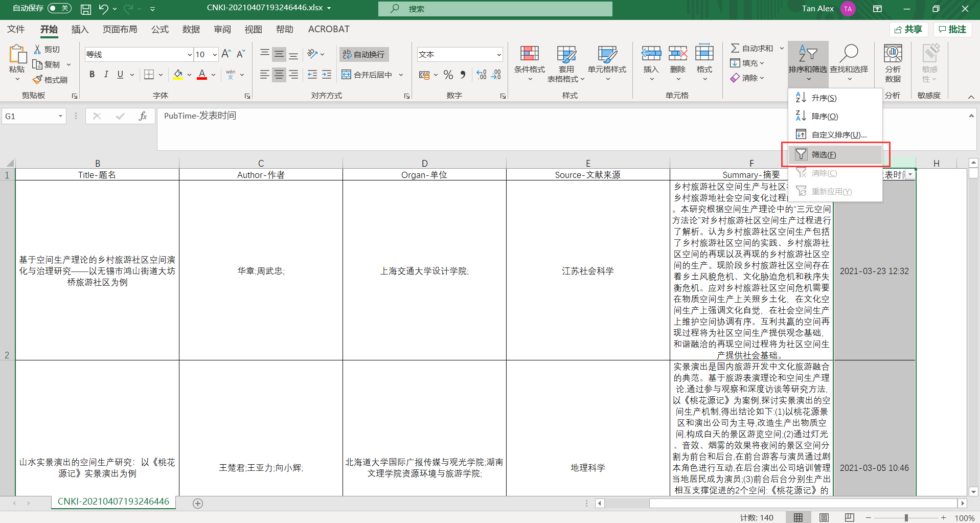Screen dimensions: 980x523
Task: Click the Tan Alex account avatar
Action: pyautogui.click(x=848, y=9)
